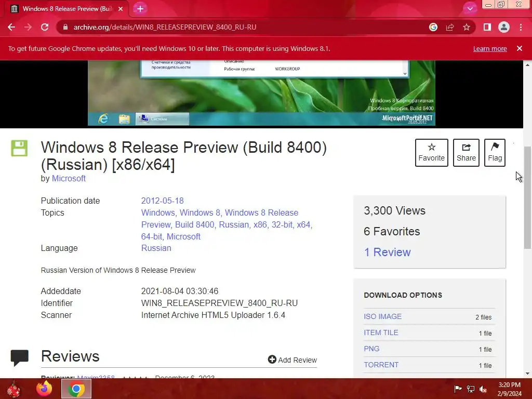Open the 2012-05-18 publication date link
The image size is (532, 399).
tap(162, 201)
